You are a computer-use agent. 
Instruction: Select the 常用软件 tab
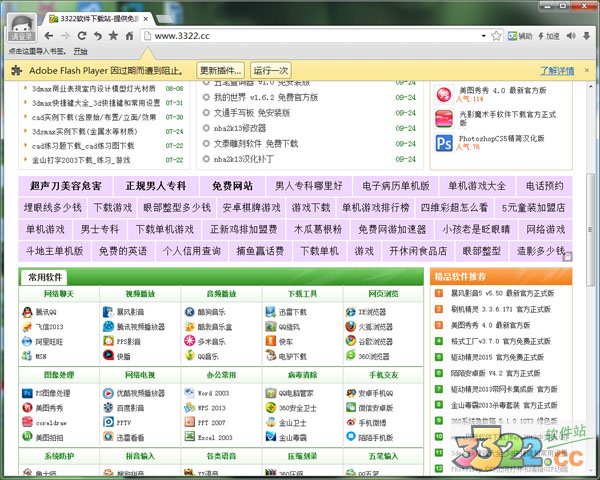[x=45, y=277]
